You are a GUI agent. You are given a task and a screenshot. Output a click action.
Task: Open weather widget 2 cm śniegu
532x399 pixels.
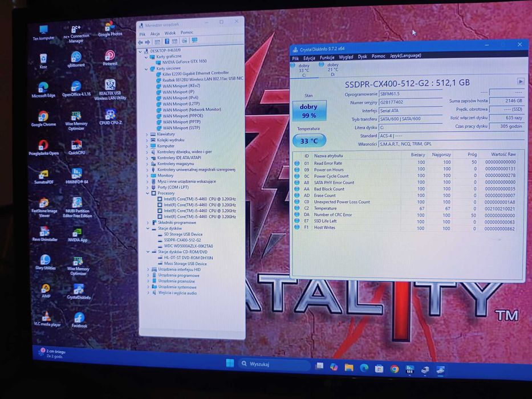53,353
